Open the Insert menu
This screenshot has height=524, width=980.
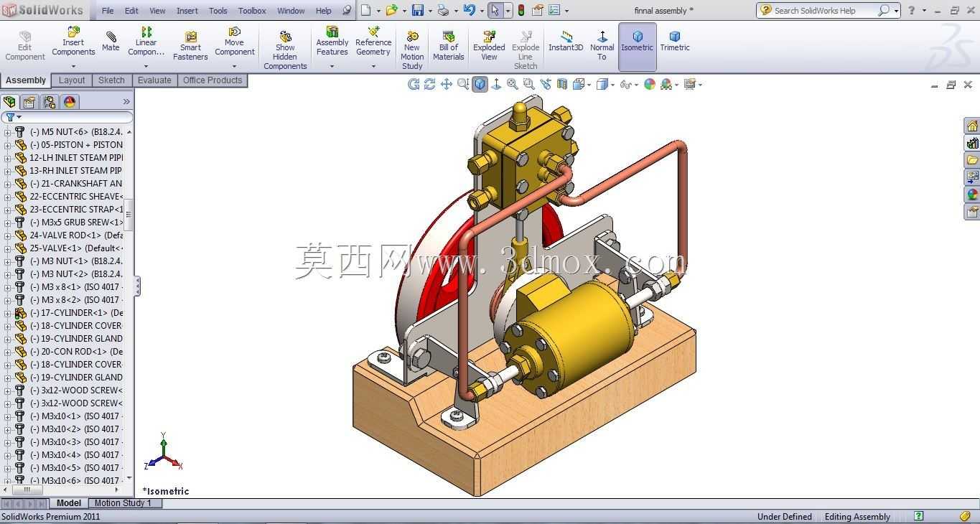(x=187, y=11)
